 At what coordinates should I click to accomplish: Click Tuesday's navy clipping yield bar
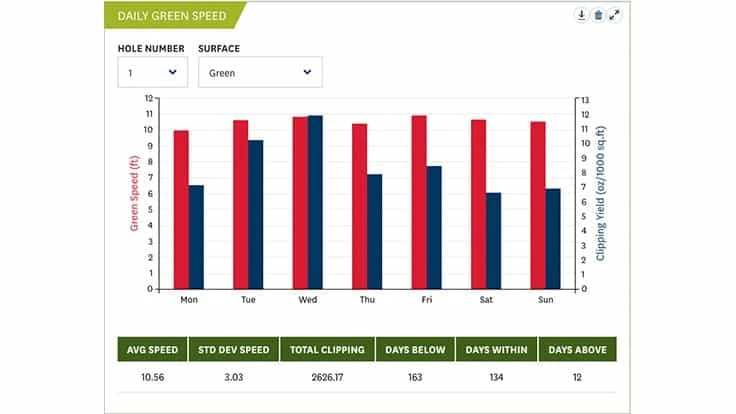coord(255,214)
